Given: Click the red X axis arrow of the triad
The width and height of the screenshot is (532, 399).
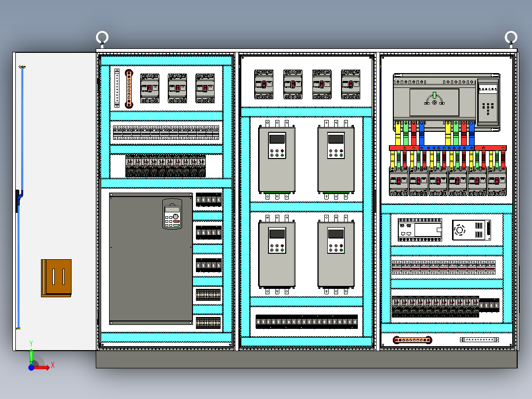Looking at the screenshot, I should (x=42, y=367).
